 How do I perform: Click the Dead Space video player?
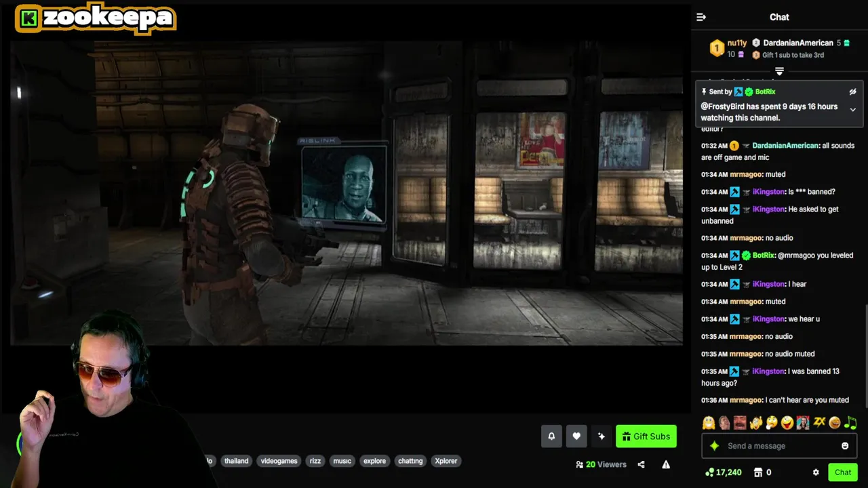tap(347, 193)
